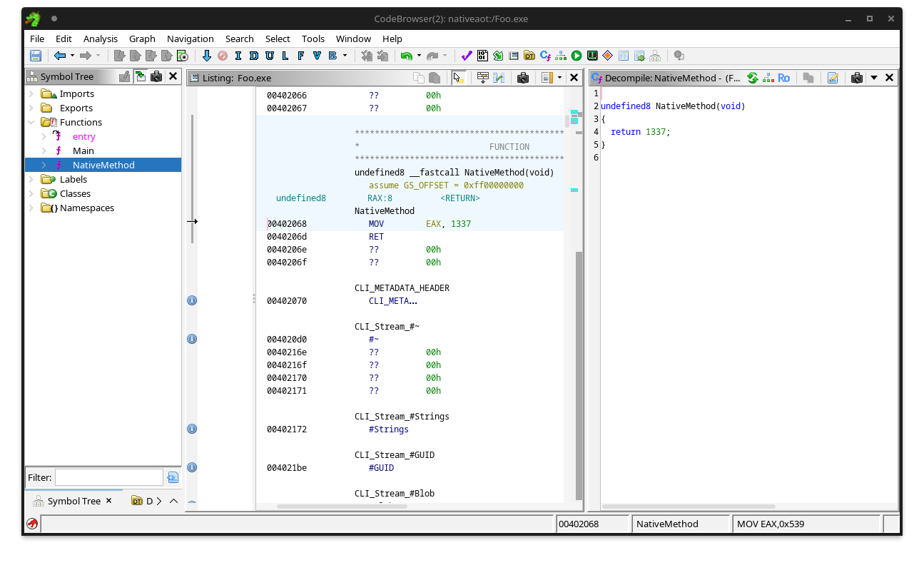This screenshot has height=580, width=924.
Task: Click the Listing vertical scrollbar
Action: pos(579,371)
